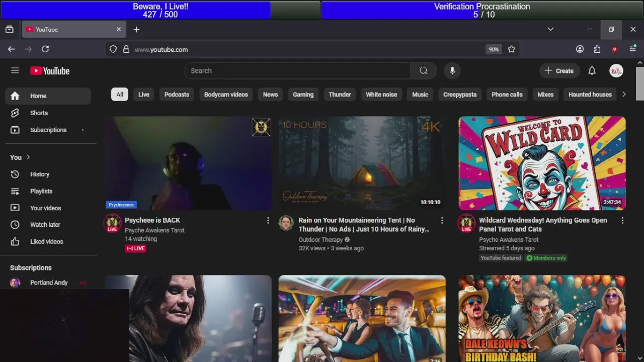The height and width of the screenshot is (362, 644).
Task: Open Firefox application menu
Action: (632, 49)
